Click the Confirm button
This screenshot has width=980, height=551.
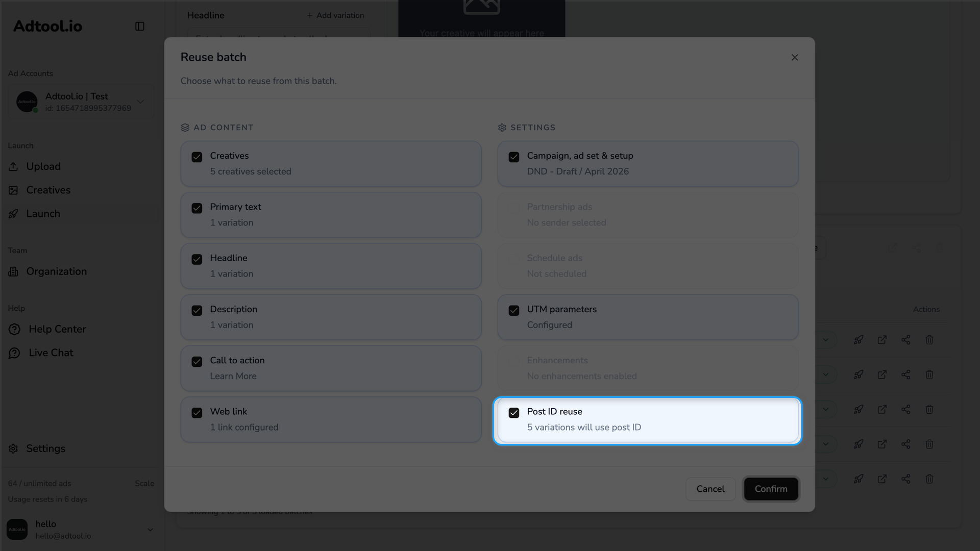tap(771, 489)
